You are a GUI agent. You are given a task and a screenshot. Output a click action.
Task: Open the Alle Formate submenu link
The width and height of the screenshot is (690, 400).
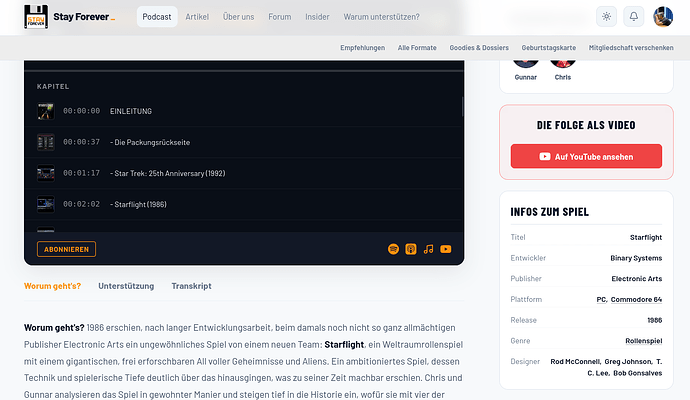tap(417, 48)
